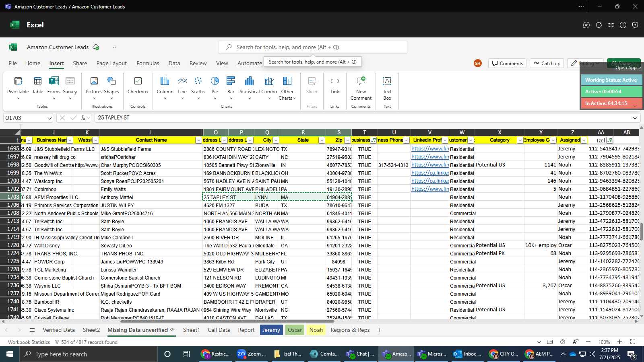Viewport: 644px width, 362px height.
Task: Switch to the Page Layout tab
Action: pyautogui.click(x=111, y=63)
